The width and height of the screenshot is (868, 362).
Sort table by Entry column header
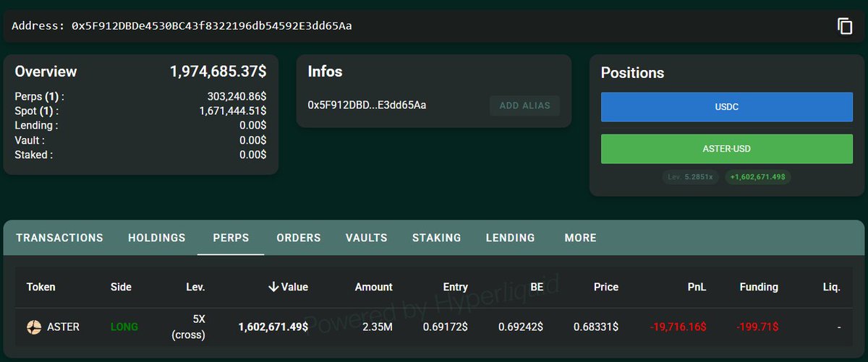click(x=456, y=287)
